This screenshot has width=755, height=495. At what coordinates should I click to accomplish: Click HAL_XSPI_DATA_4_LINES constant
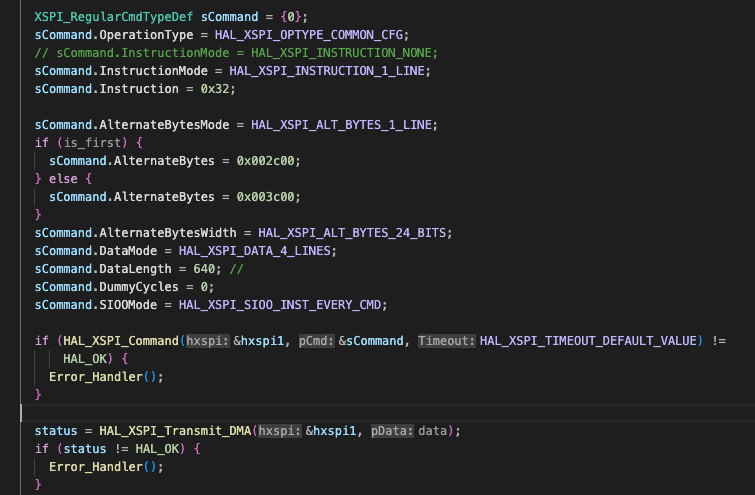[x=255, y=251]
